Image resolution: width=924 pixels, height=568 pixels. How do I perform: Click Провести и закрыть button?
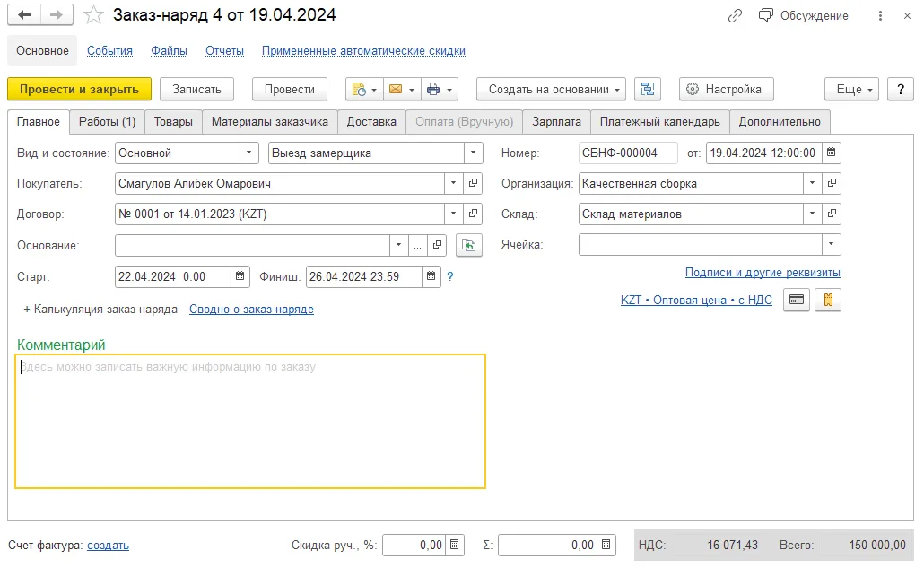pos(80,90)
